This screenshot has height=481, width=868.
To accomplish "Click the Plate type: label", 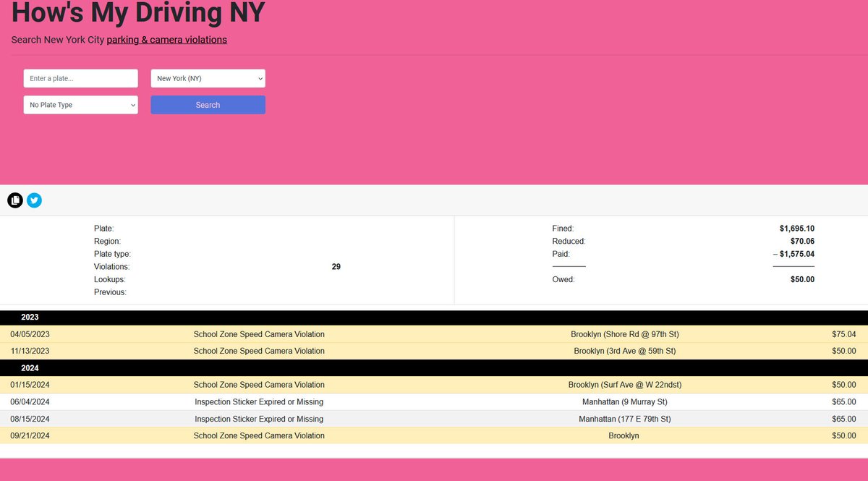I will [x=112, y=254].
